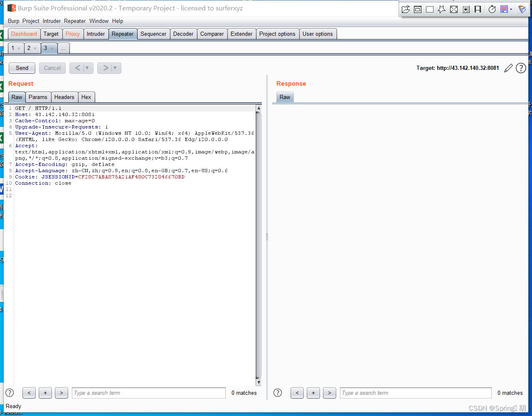Select capture active window icon
This screenshot has height=416, width=532.
click(418, 9)
